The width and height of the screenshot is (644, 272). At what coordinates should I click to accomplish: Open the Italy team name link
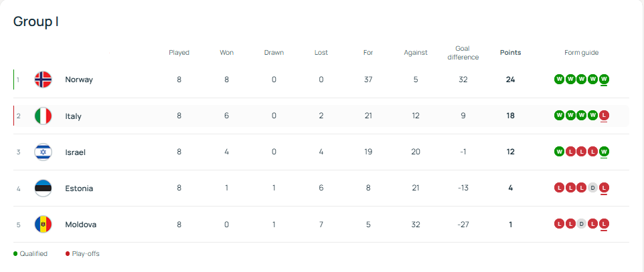click(73, 116)
